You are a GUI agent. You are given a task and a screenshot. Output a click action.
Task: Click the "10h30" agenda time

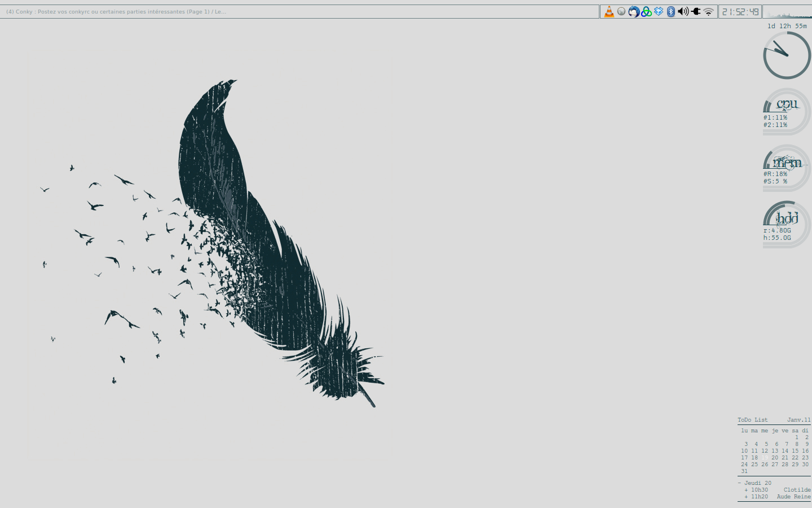(x=760, y=490)
